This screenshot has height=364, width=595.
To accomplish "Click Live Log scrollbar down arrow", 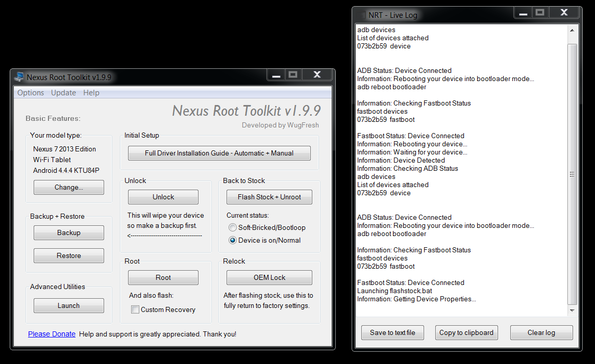I will 572,310.
